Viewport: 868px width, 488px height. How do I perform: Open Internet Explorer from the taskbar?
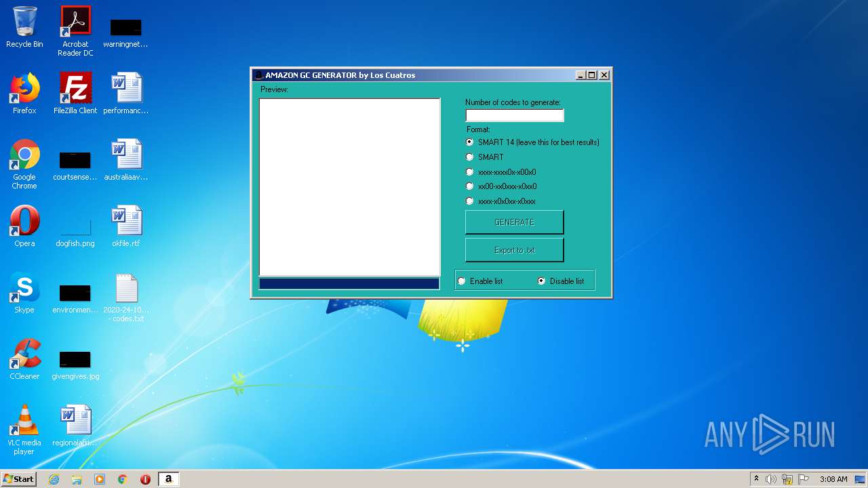click(x=54, y=479)
